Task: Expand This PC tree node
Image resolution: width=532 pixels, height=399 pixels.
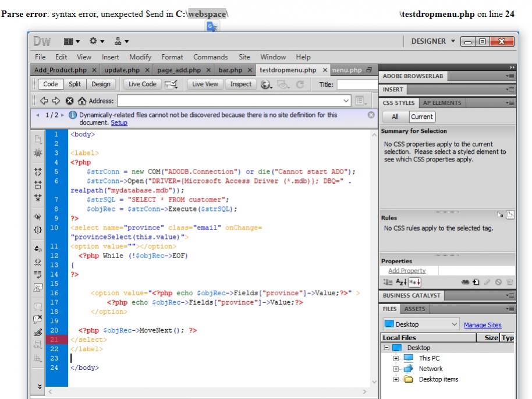Action: pos(396,358)
